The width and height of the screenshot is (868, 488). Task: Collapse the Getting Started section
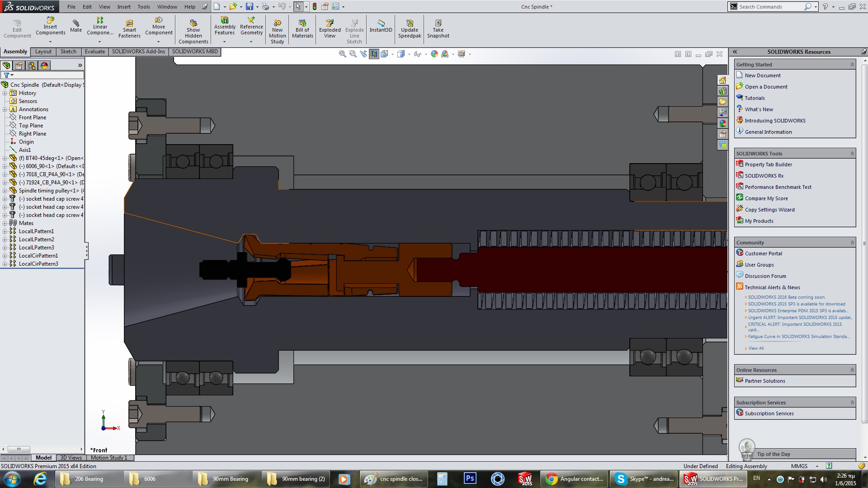pos(852,65)
